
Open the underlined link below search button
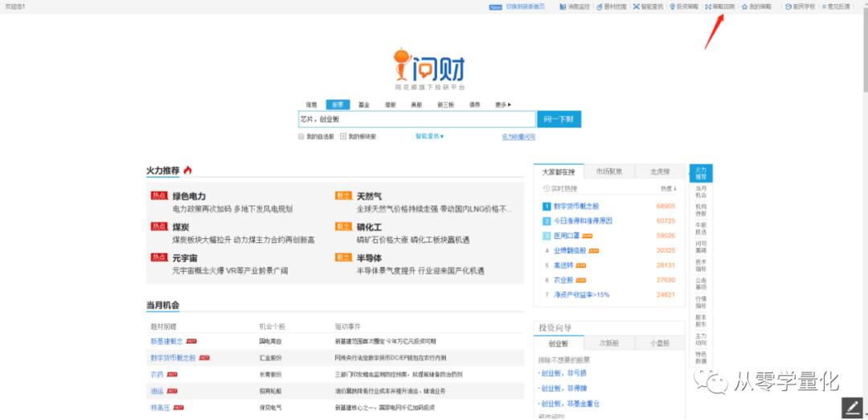(x=518, y=136)
